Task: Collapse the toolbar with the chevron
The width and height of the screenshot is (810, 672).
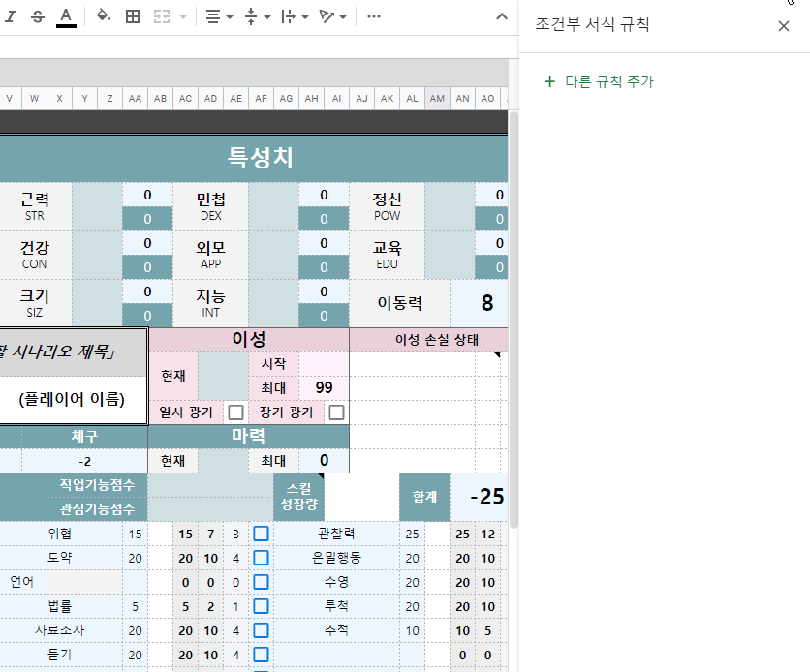Action: [502, 16]
